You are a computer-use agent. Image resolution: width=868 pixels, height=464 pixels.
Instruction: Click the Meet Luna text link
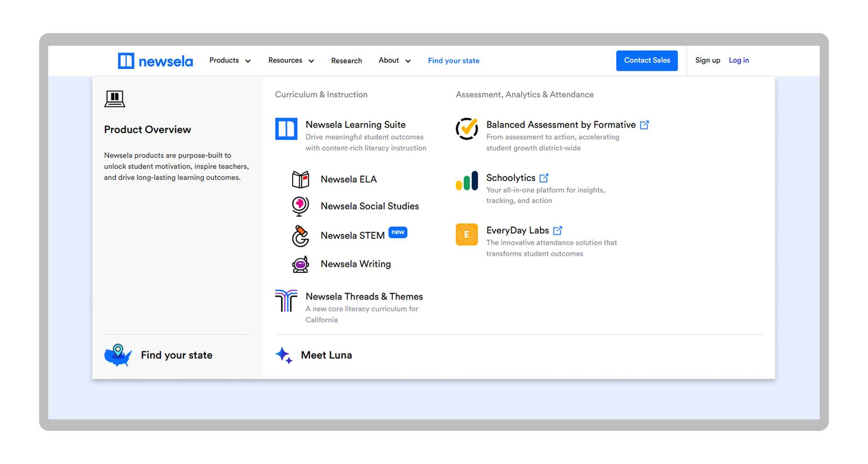click(x=326, y=355)
